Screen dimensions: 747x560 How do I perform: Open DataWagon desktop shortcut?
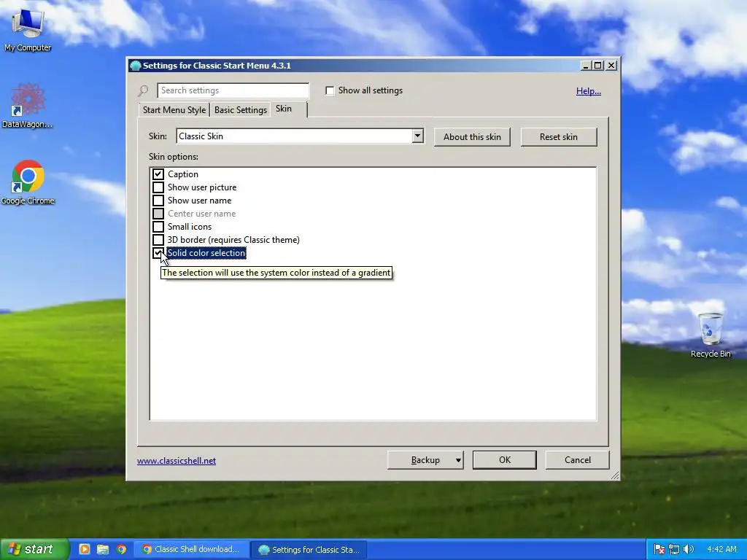(x=27, y=105)
